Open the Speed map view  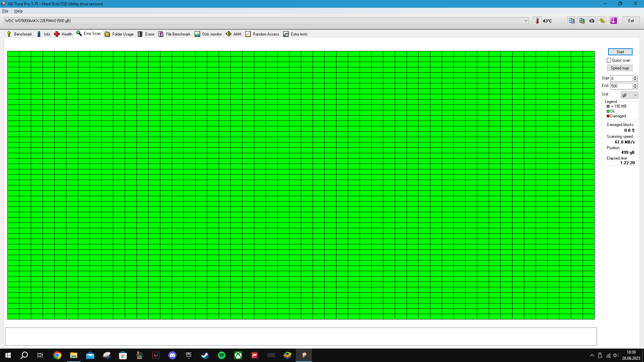620,68
